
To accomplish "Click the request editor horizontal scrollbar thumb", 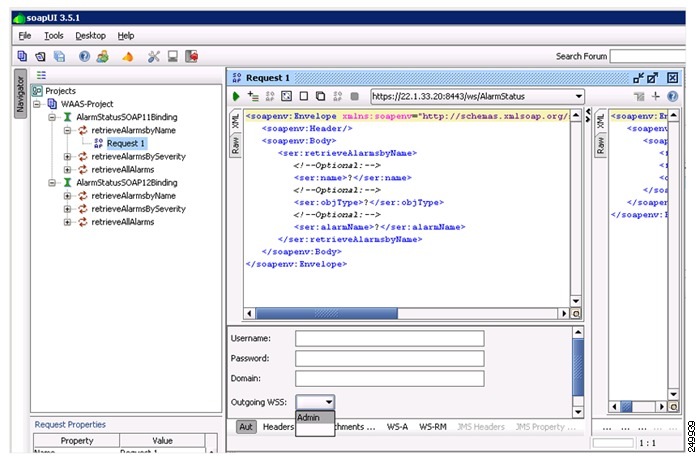I will [326, 313].
